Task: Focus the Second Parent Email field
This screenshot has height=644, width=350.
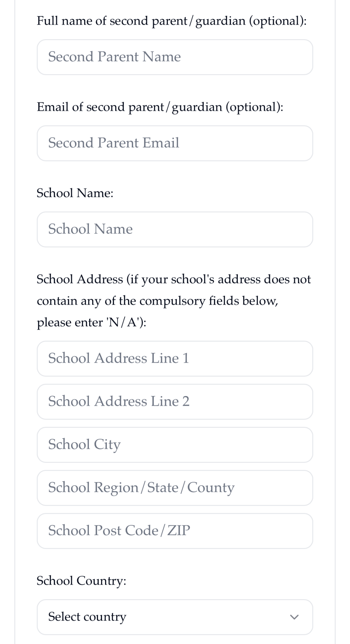Action: point(175,143)
